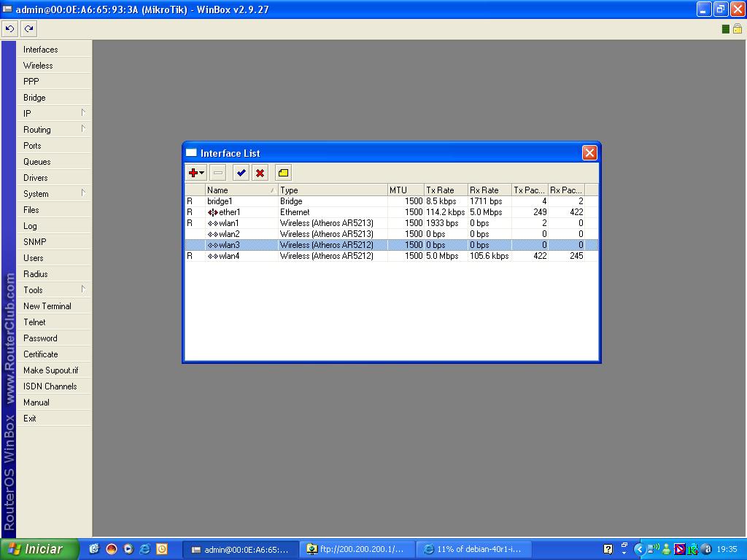This screenshot has height=560, width=747.
Task: Click Make Supout.rif
Action: 54,370
